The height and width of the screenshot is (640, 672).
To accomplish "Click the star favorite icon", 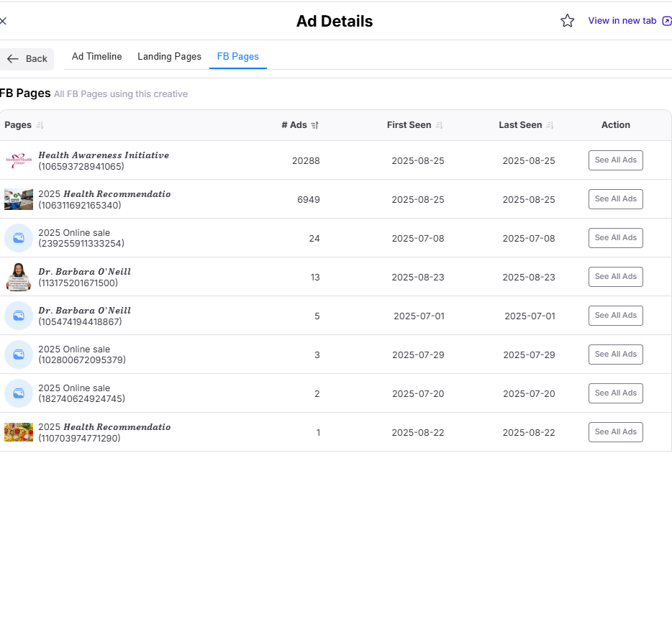I will [567, 21].
